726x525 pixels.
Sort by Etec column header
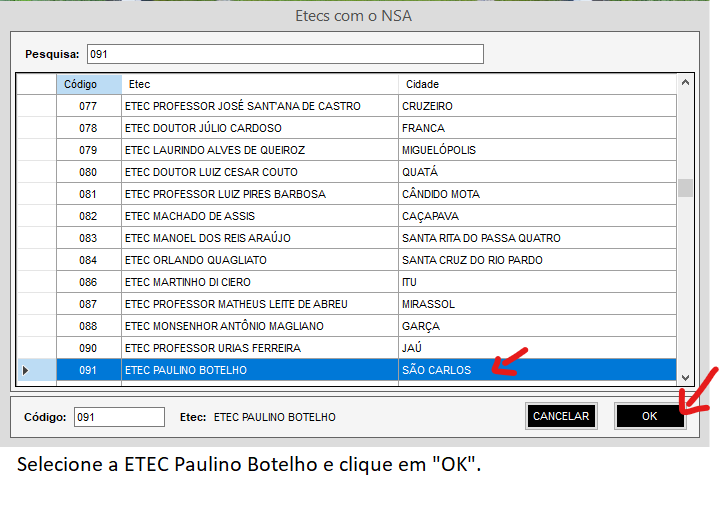(x=260, y=85)
